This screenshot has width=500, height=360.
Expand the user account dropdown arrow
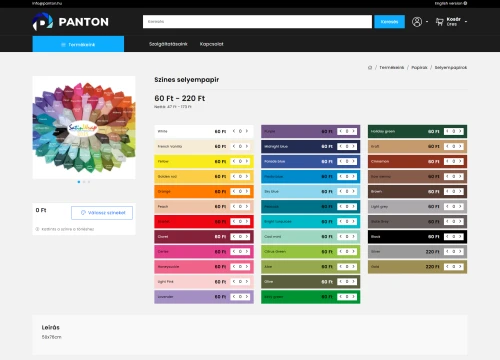427,22
